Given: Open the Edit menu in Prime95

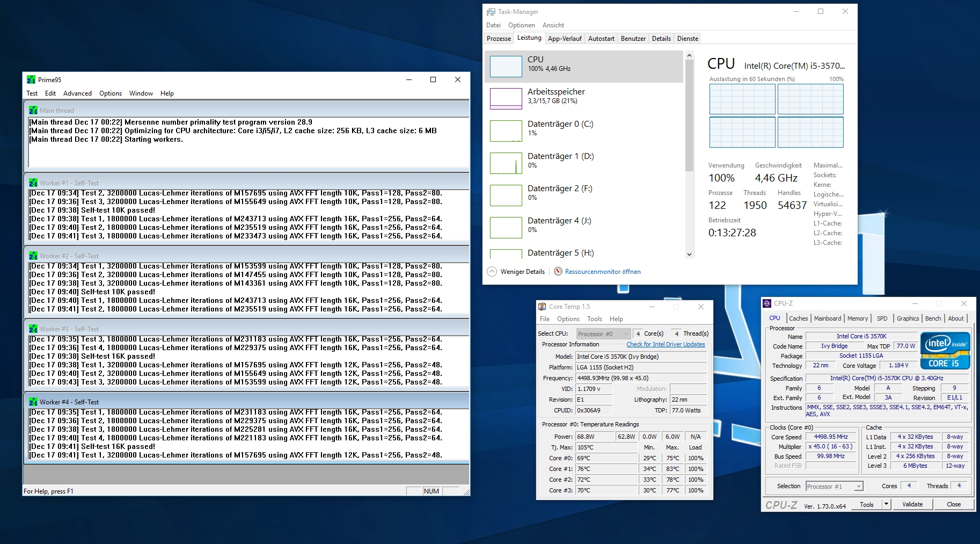Looking at the screenshot, I should point(50,93).
